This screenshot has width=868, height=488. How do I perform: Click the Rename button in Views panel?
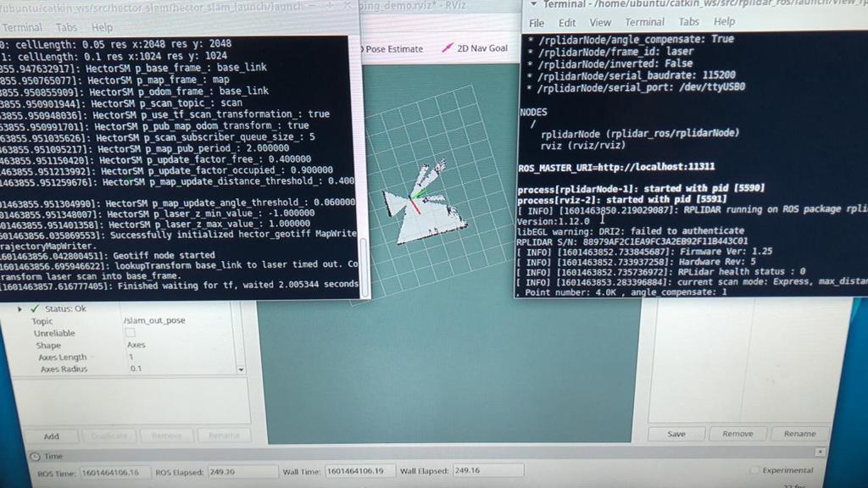[x=799, y=434]
